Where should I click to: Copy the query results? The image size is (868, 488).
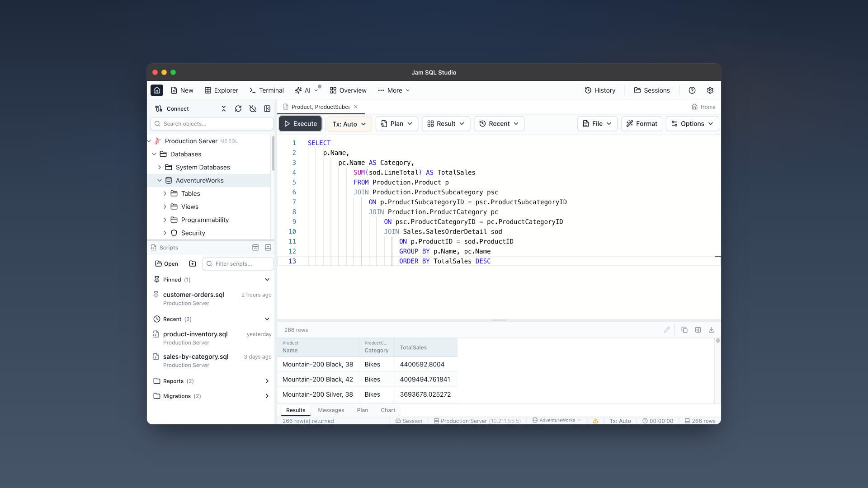coord(684,330)
